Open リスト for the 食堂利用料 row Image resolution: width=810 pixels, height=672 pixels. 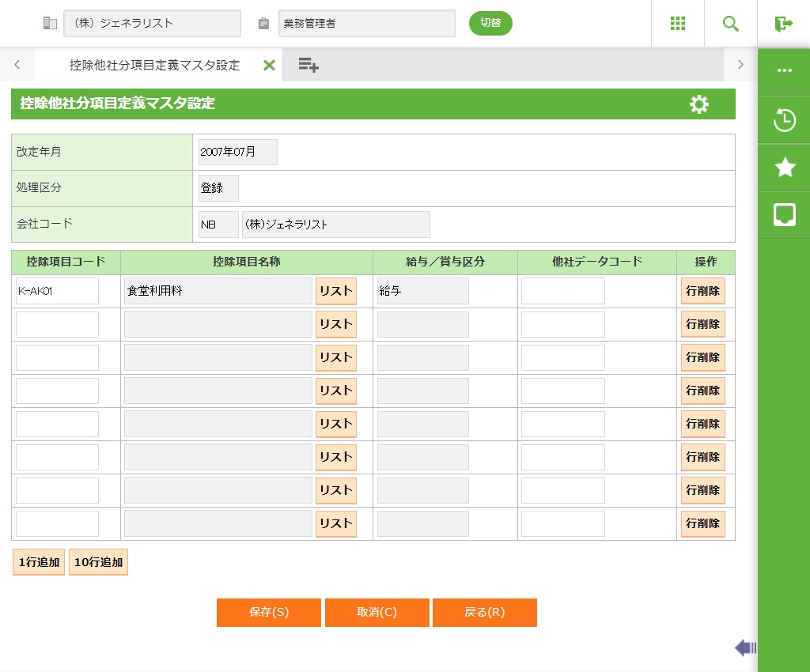pyautogui.click(x=335, y=291)
